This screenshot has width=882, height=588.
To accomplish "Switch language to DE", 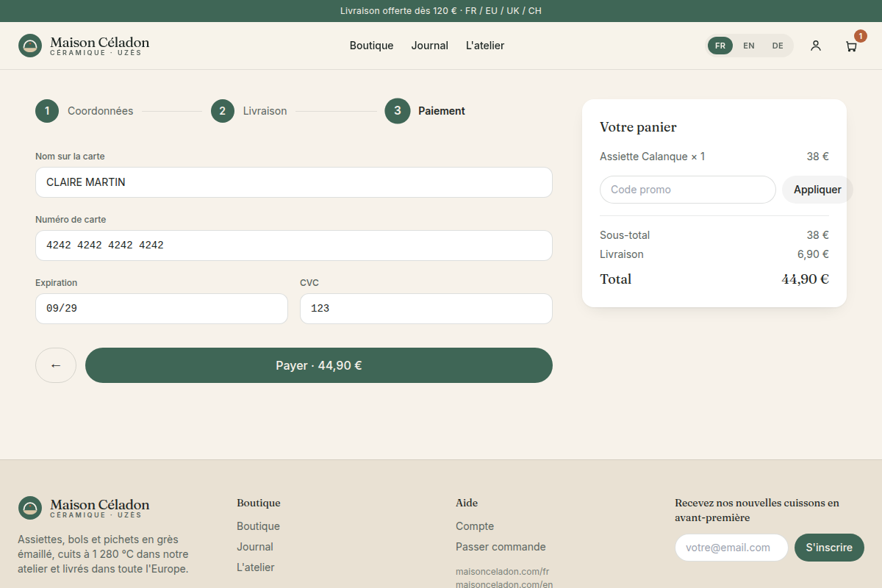I will tap(778, 46).
